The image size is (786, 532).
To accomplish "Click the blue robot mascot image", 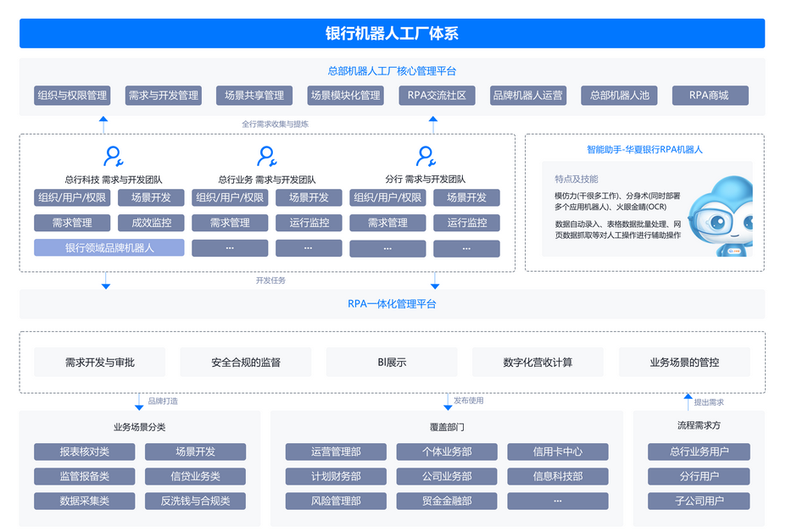I will [719, 216].
